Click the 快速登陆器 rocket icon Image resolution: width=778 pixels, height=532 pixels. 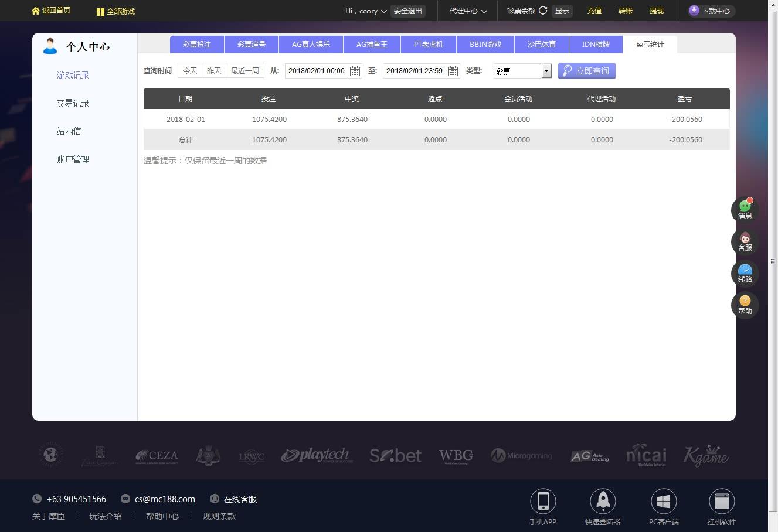603,501
